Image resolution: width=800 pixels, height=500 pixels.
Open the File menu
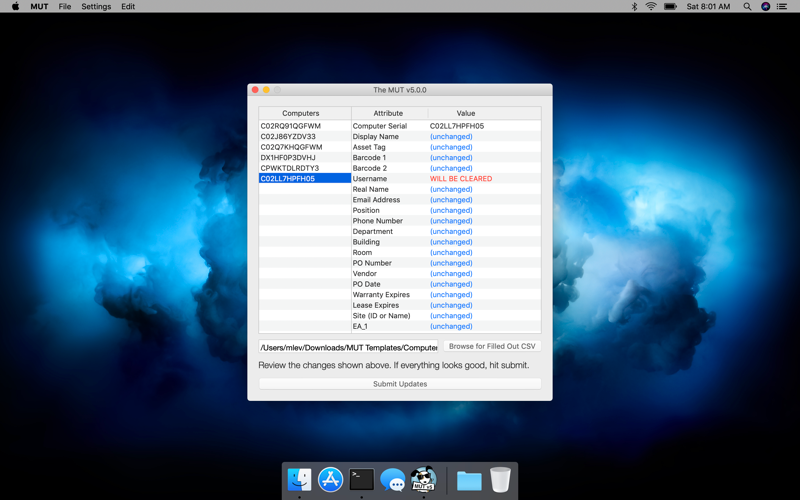tap(64, 6)
